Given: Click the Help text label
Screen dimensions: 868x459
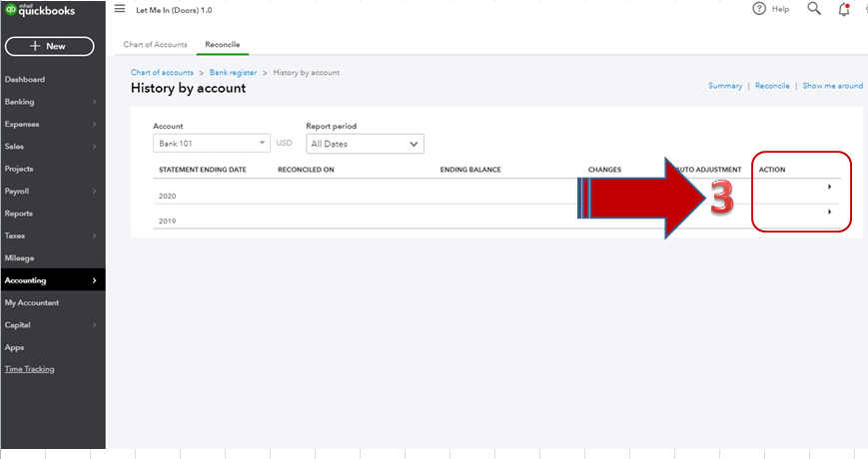Looking at the screenshot, I should tap(780, 9).
